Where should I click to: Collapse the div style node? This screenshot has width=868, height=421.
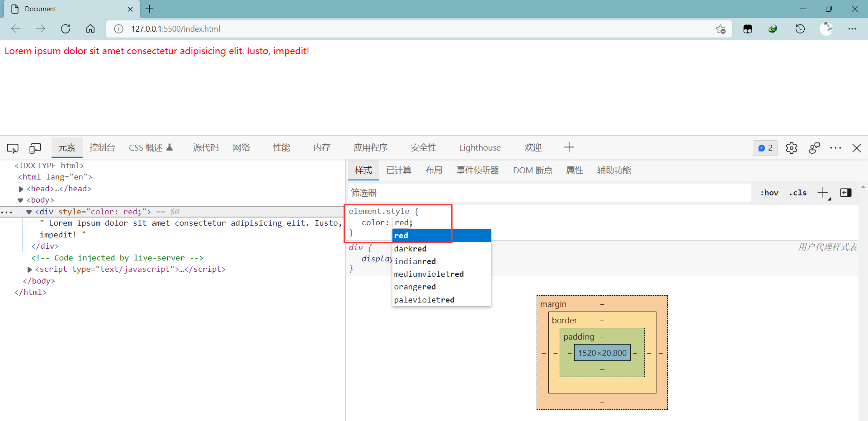(x=29, y=212)
